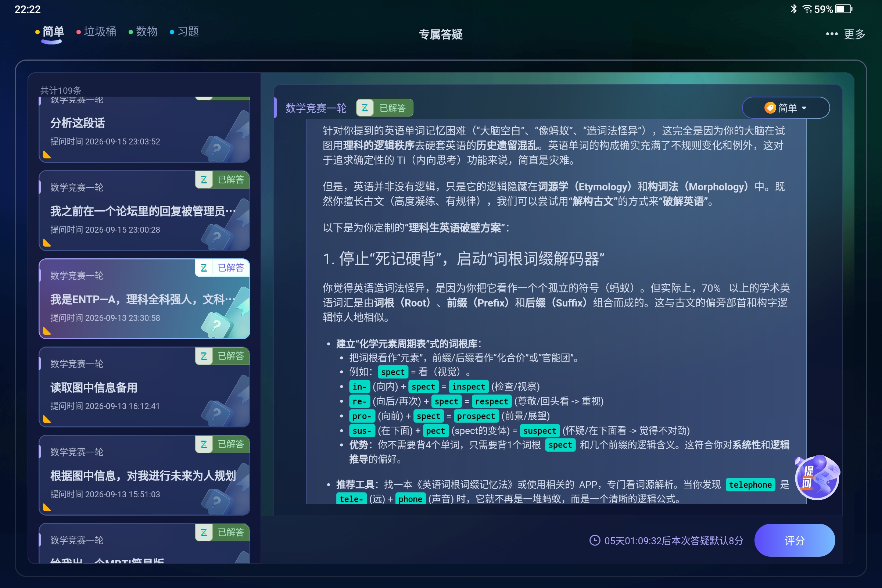The image size is (882, 588).
Task: Switch to the 简单 tab
Action: pyautogui.click(x=53, y=32)
